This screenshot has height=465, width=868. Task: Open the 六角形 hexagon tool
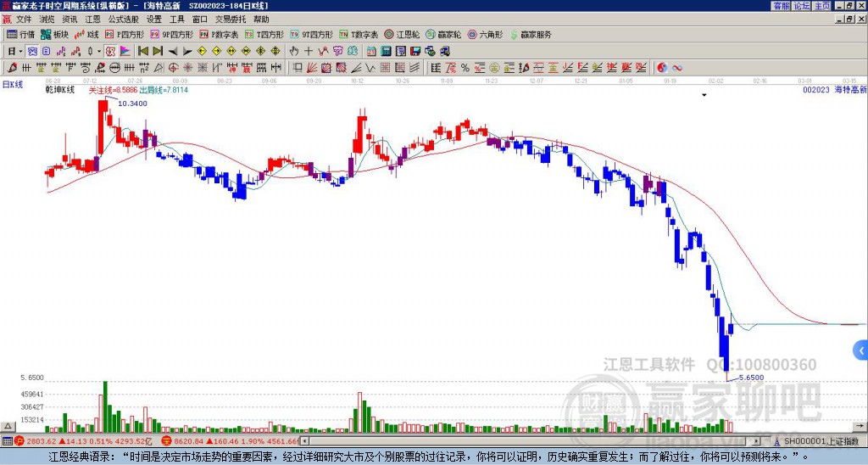tap(485, 34)
